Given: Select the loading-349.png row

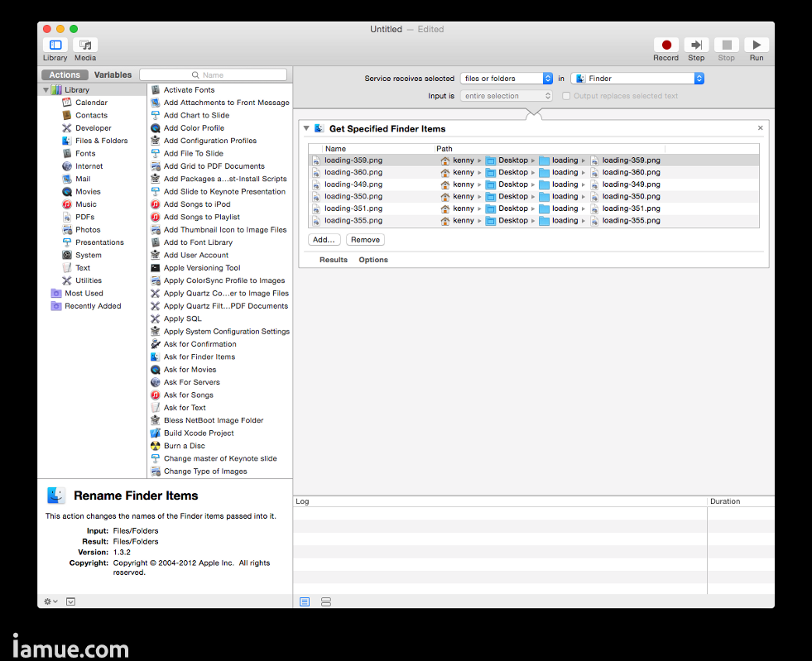Looking at the screenshot, I should coord(534,184).
